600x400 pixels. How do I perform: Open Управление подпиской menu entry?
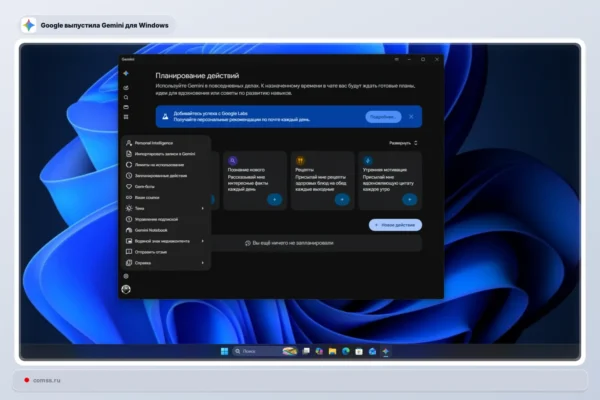[166, 219]
